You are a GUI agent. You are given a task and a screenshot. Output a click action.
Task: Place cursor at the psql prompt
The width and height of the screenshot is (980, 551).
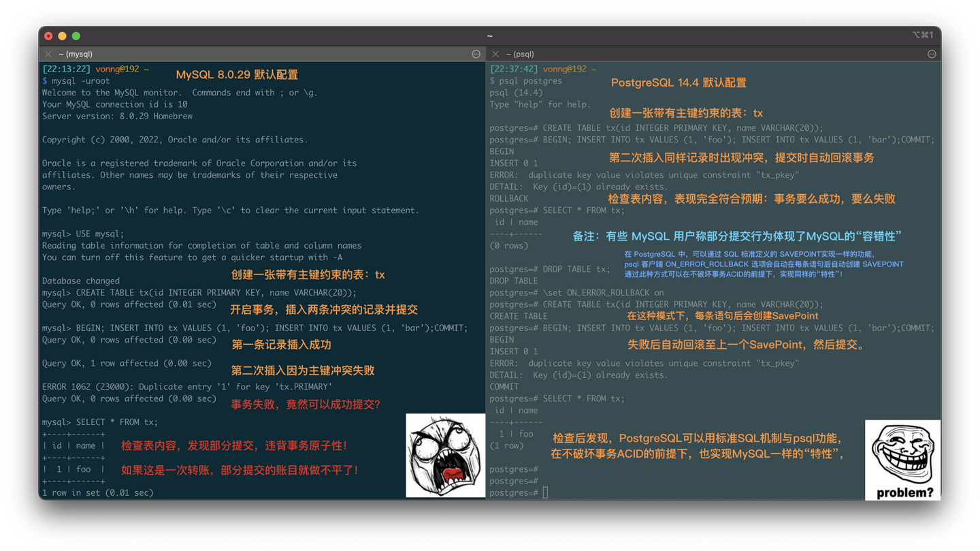pos(544,492)
